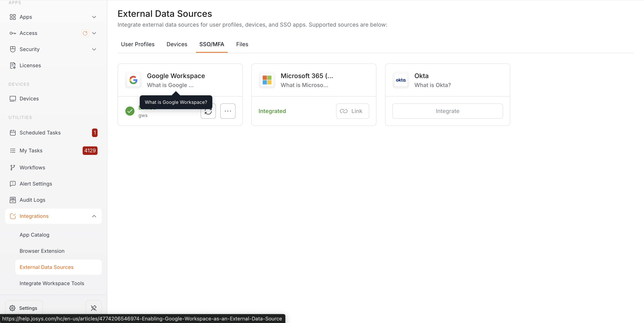Click the Audit Logs icon
644x323 pixels.
(x=13, y=200)
